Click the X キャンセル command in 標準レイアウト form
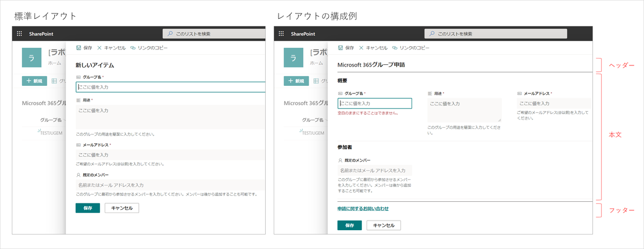 click(x=111, y=48)
